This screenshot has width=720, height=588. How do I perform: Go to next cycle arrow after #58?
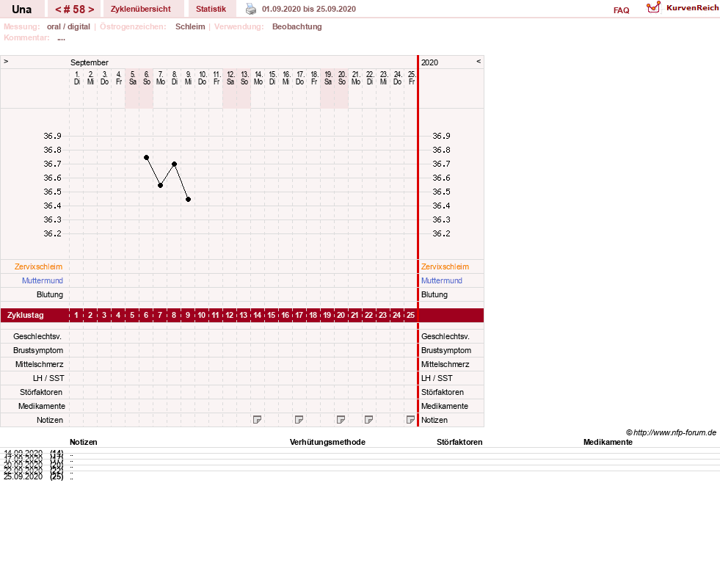point(92,10)
